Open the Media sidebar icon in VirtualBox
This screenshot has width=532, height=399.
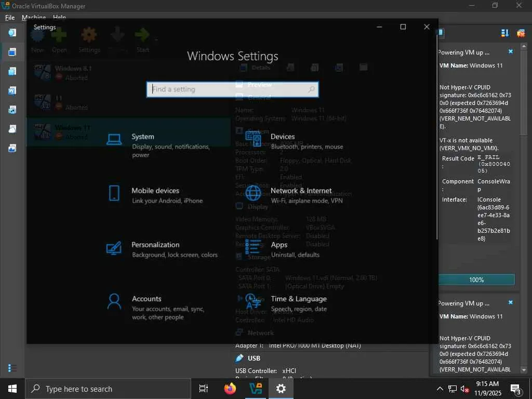12,90
